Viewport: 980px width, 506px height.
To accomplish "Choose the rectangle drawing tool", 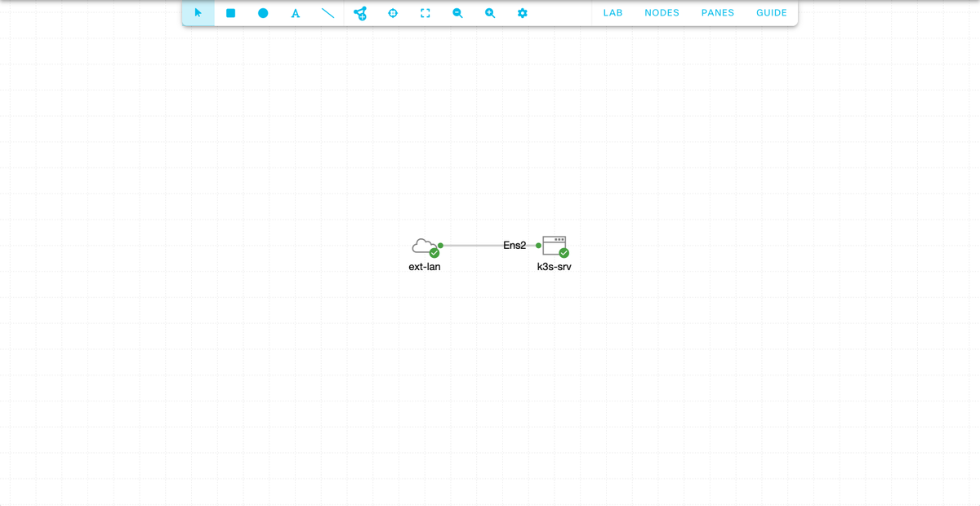I will pos(231,13).
